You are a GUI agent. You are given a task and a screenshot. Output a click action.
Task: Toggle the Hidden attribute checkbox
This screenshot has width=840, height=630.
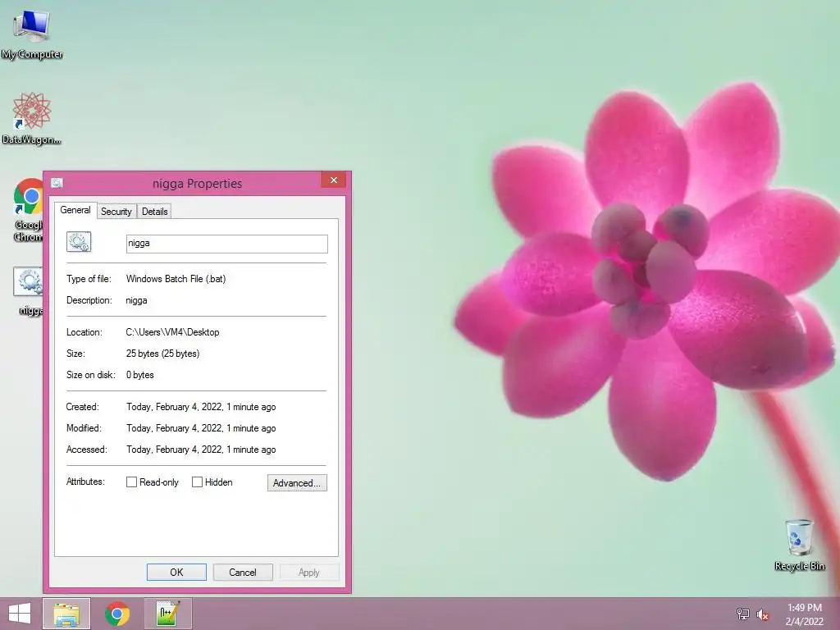(x=197, y=482)
